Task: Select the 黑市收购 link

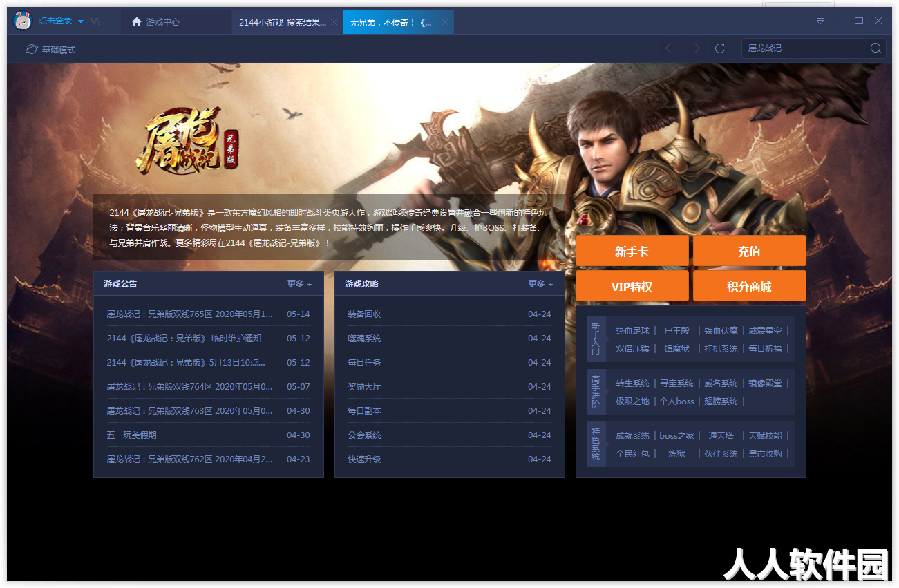Action: [765, 454]
